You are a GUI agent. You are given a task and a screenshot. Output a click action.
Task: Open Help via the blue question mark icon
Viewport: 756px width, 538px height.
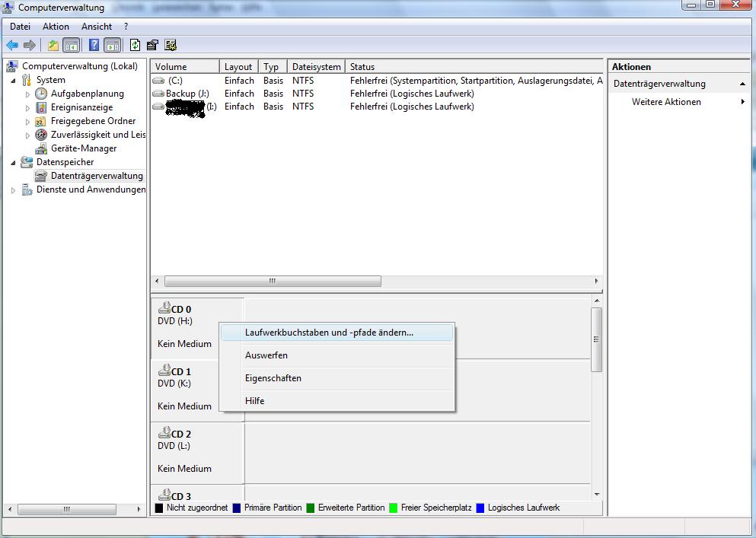coord(94,46)
